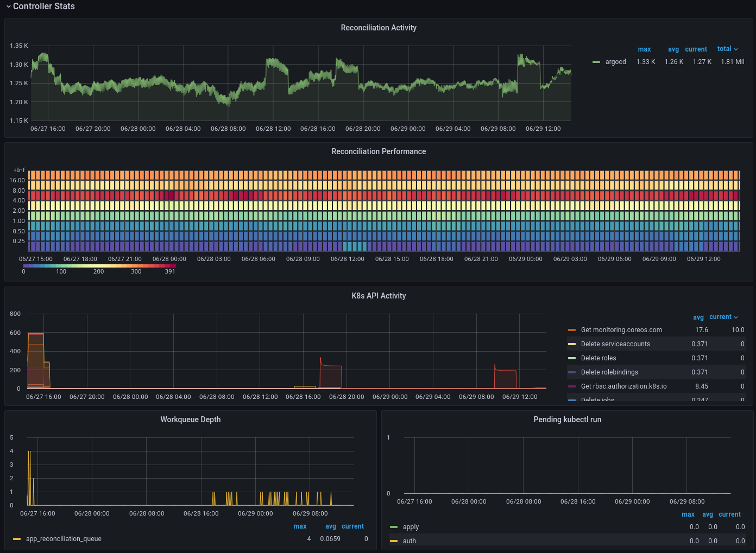Screen dimensions: 756x553
Task: Click the apply green color swatch
Action: (x=394, y=527)
